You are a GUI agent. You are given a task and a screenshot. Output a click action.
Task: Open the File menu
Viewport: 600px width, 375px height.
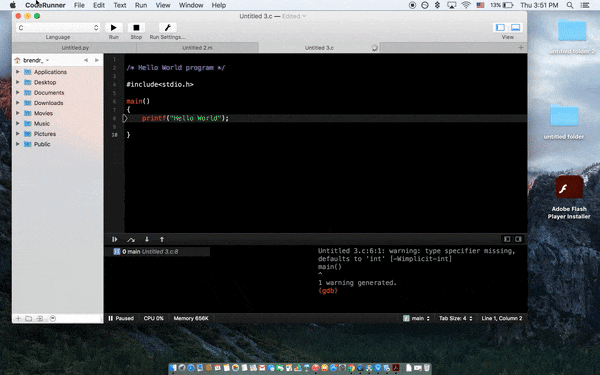79,5
